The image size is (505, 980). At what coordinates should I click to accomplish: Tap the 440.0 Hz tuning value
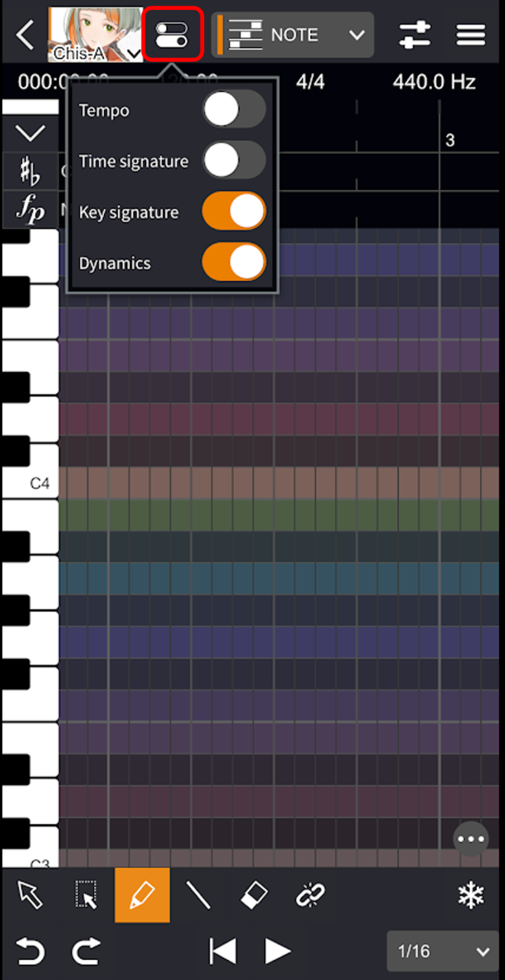[x=434, y=82]
